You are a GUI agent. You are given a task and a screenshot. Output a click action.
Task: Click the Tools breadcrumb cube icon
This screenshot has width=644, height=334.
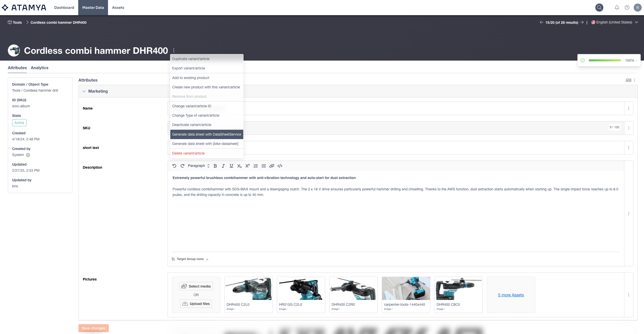10,22
